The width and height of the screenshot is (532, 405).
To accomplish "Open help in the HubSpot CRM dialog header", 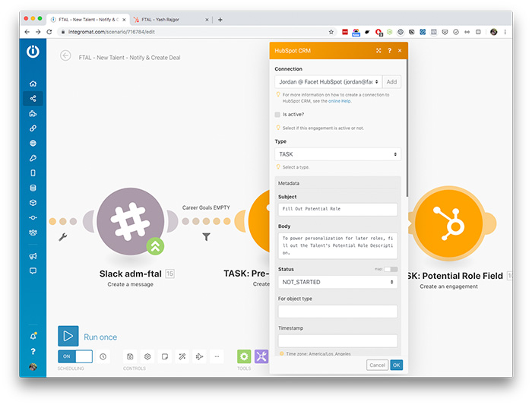I will [389, 51].
